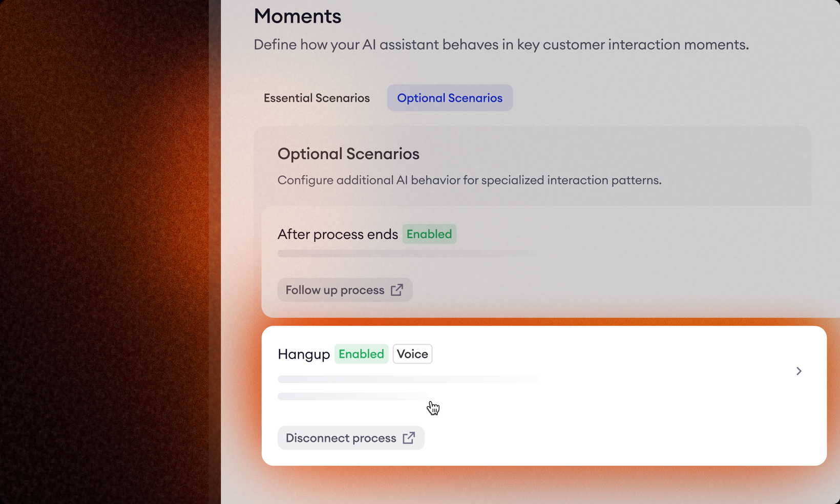Click the placeholder line under After process ends
The image size is (840, 504).
coord(407,254)
